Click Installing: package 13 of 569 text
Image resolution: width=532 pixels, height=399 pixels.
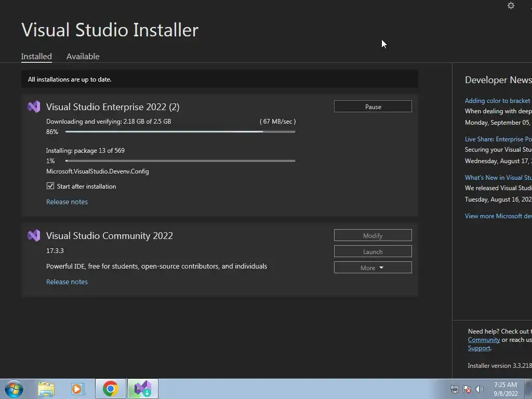click(x=85, y=151)
